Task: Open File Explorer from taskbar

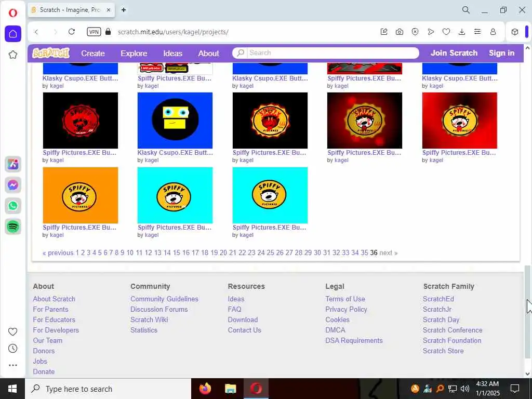Action: pos(230,389)
